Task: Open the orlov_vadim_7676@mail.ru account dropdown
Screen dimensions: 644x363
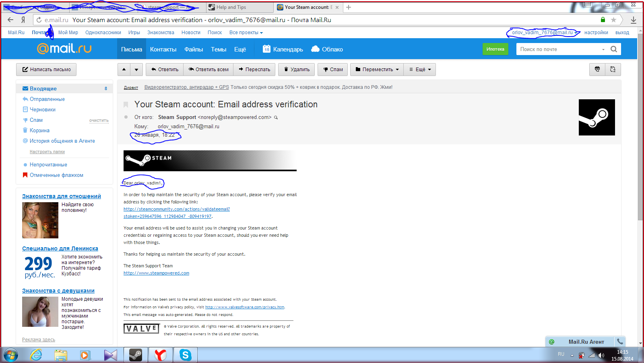Action: [544, 33]
